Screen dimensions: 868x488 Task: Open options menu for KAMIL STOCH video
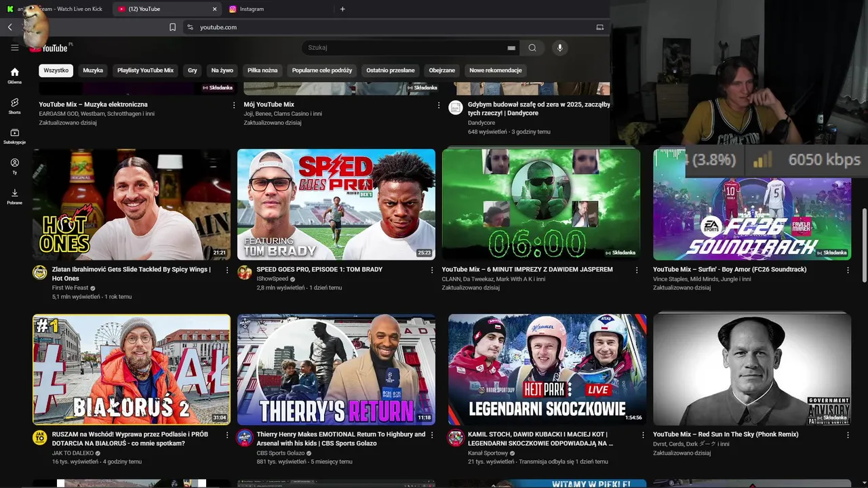642,434
